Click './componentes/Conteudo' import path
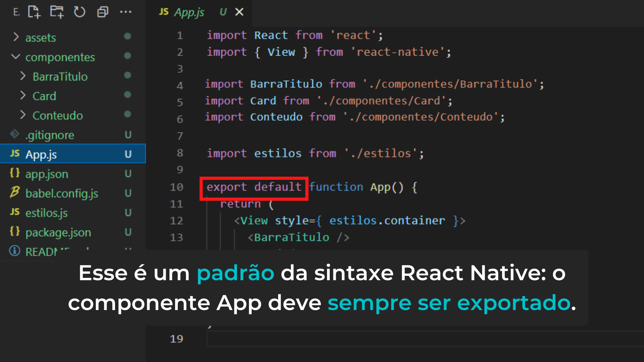 tap(421, 117)
